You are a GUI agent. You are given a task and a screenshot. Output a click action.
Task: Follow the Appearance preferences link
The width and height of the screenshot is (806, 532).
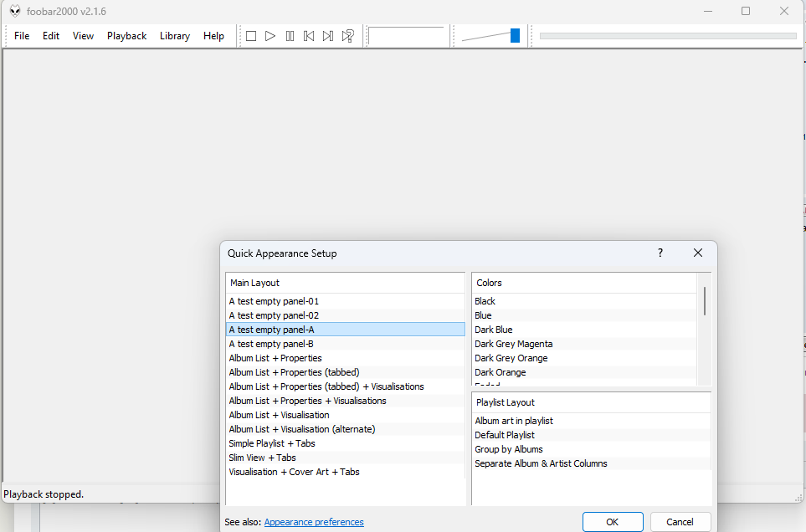[314, 522]
